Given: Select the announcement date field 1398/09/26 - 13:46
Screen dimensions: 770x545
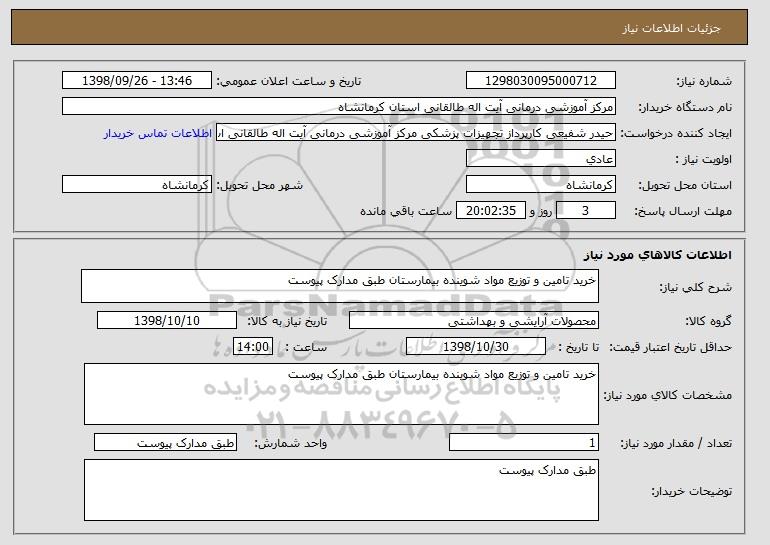Looking at the screenshot, I should [137, 81].
